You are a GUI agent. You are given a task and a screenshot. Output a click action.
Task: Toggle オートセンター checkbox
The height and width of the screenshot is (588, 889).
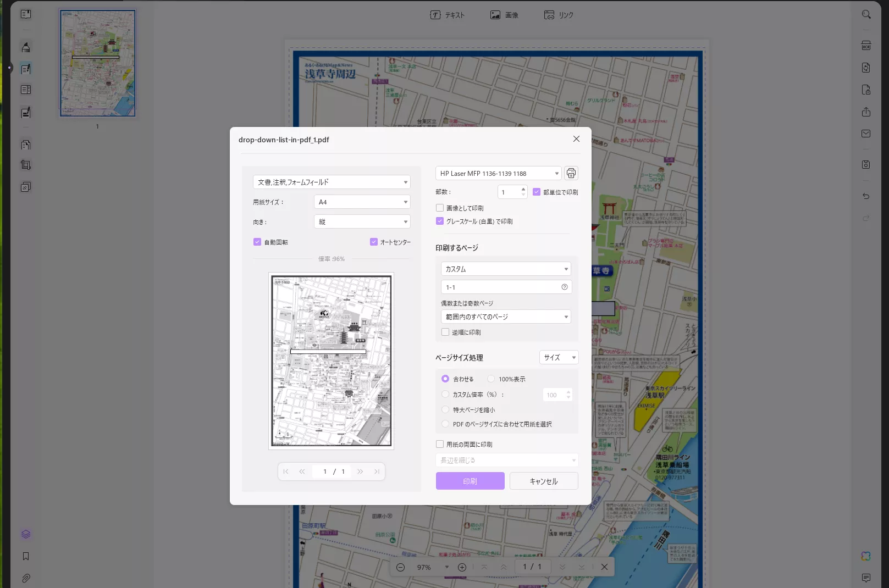[x=374, y=242]
